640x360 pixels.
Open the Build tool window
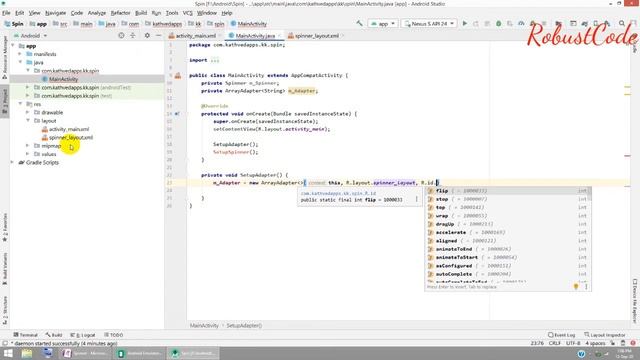pyautogui.click(x=54, y=335)
